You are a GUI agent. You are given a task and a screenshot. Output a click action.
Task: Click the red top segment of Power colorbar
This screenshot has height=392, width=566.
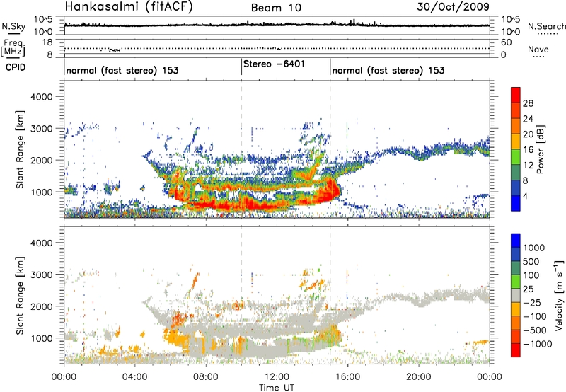516,95
